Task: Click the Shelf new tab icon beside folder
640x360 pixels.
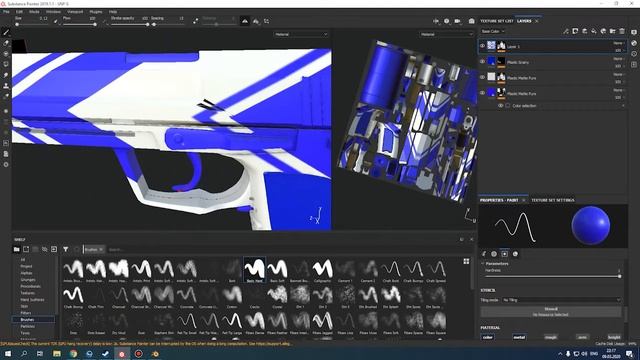Action: 26,249
